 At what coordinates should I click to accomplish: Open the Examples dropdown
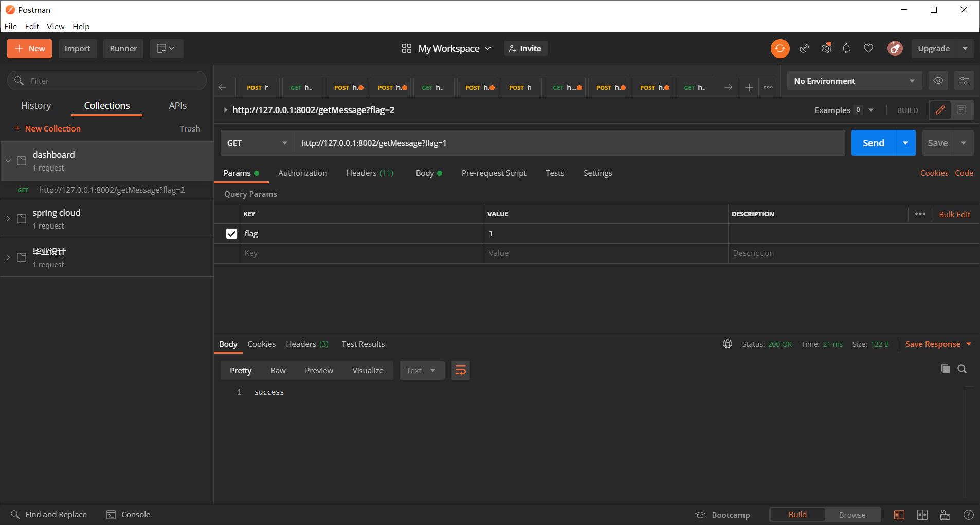tap(844, 110)
